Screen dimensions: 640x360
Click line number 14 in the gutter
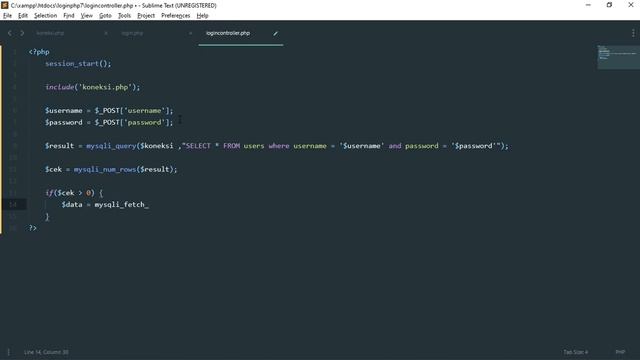point(13,204)
